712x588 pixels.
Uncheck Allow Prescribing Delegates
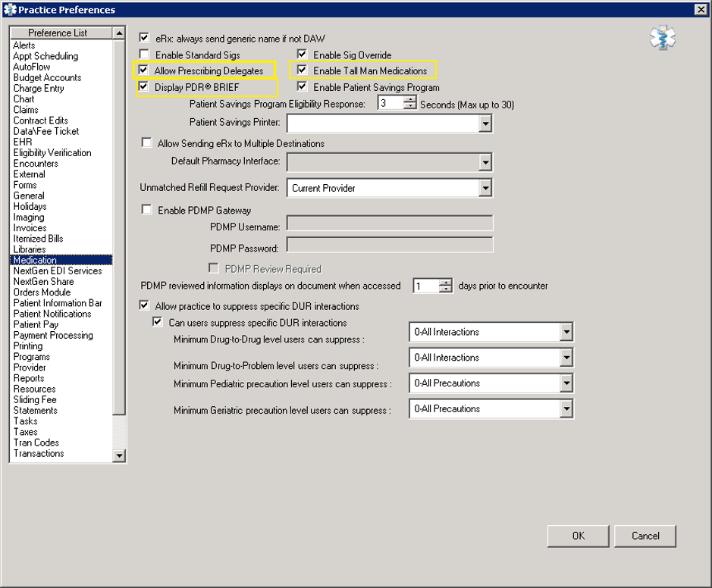click(143, 70)
